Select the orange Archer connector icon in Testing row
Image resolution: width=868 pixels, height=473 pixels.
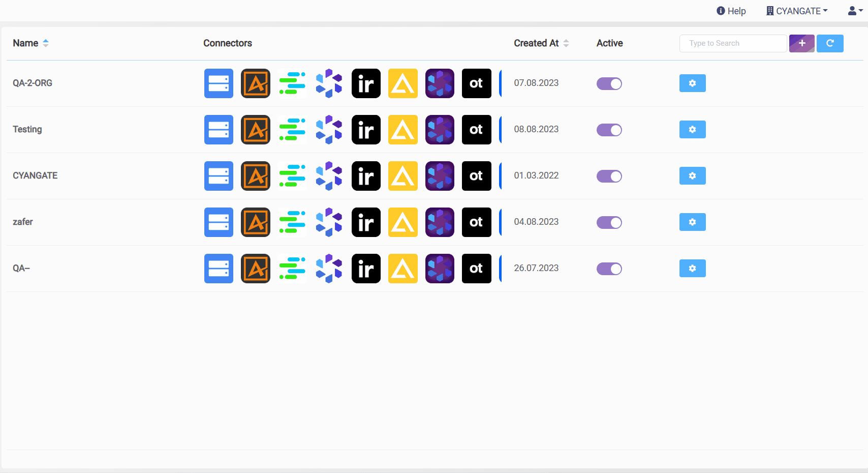pyautogui.click(x=255, y=130)
